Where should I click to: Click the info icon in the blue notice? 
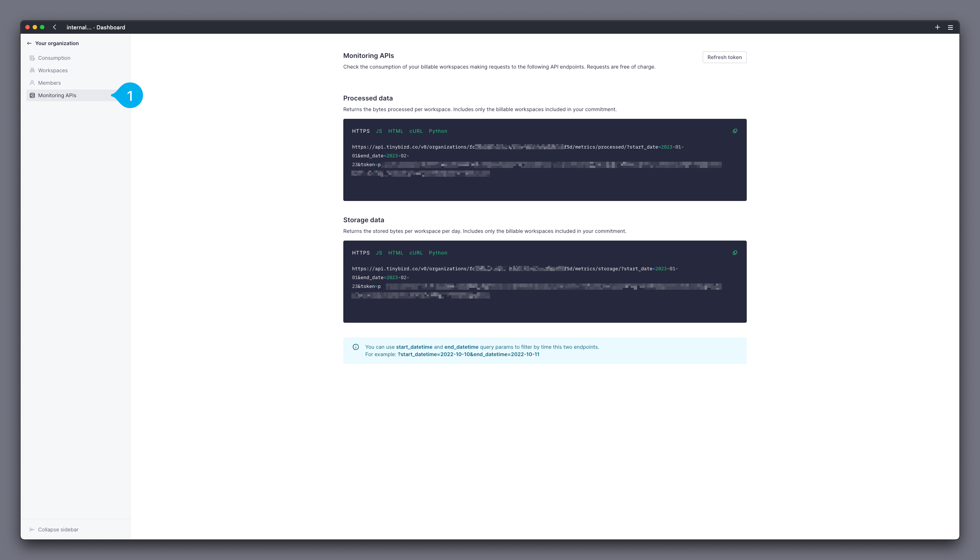tap(356, 347)
